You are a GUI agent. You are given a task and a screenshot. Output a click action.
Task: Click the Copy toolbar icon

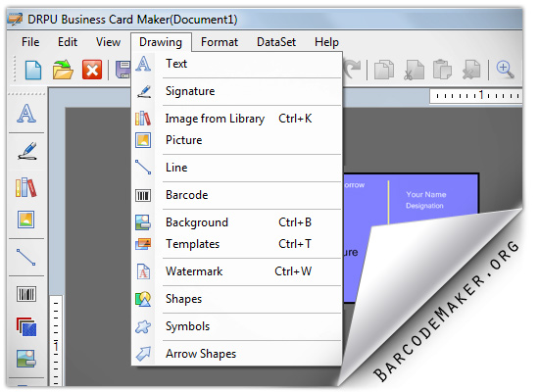pos(383,70)
